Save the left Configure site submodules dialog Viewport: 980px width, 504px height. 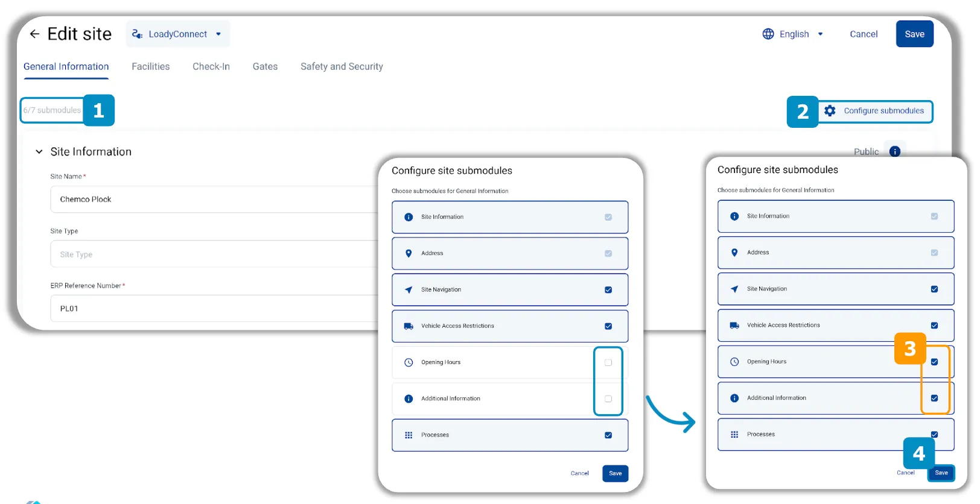pyautogui.click(x=616, y=473)
